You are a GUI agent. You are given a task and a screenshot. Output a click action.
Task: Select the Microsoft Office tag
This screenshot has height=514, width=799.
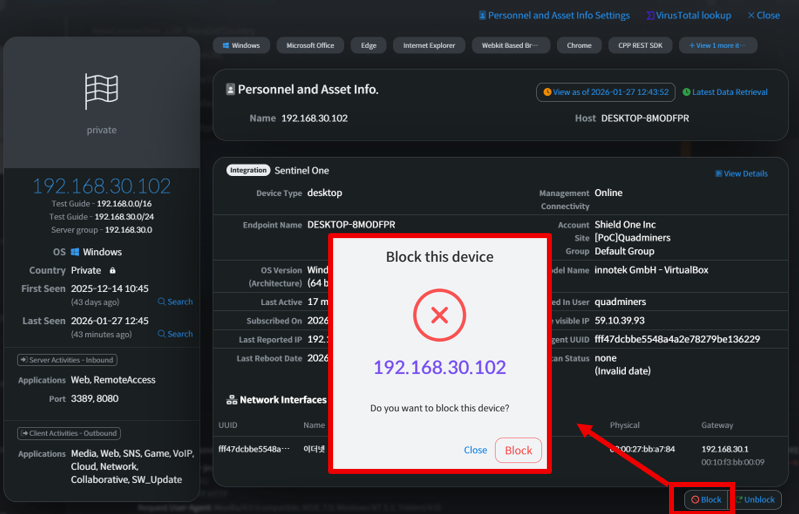pyautogui.click(x=310, y=46)
